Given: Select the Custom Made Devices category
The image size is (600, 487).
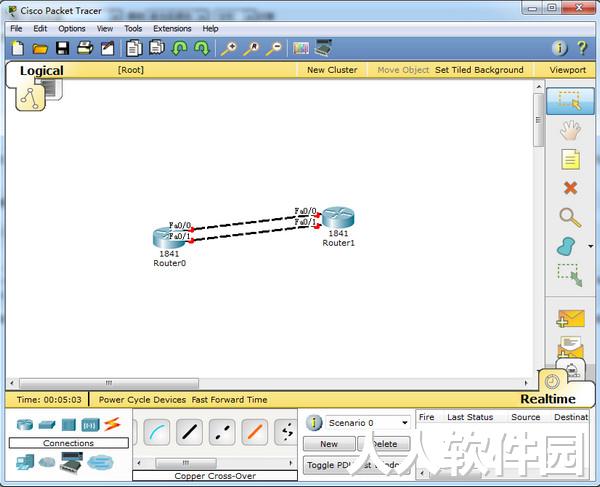Looking at the screenshot, I should 71,462.
